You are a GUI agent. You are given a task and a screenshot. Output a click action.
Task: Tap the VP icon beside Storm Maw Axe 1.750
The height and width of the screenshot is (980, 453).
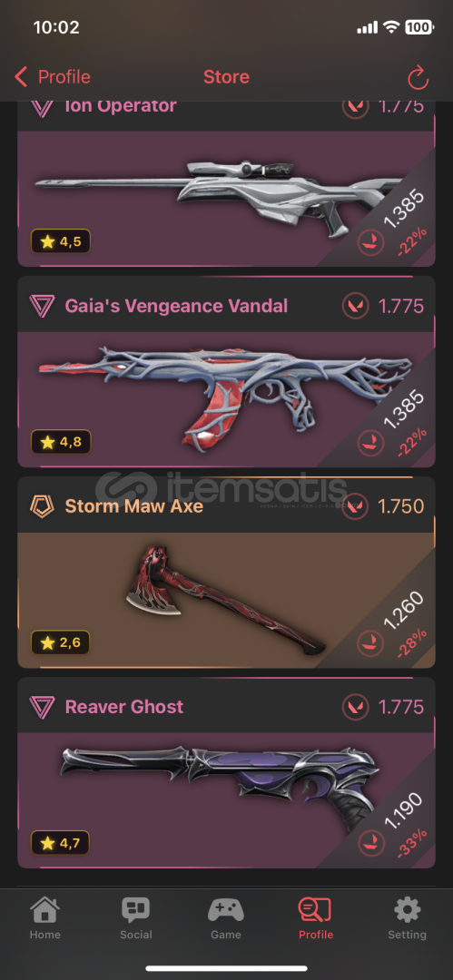(355, 506)
